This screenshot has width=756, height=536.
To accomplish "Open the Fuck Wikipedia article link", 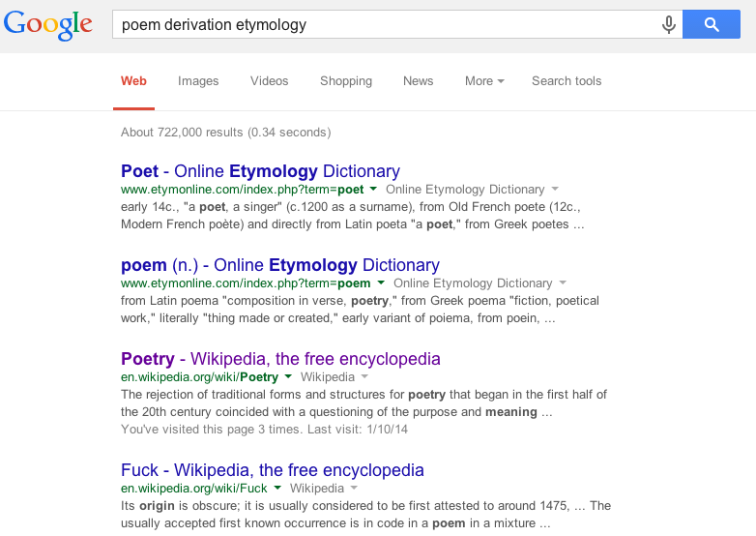I will [273, 470].
